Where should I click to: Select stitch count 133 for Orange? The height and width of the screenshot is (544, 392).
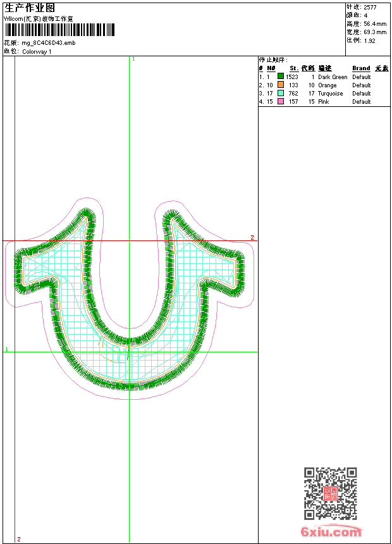tap(293, 85)
